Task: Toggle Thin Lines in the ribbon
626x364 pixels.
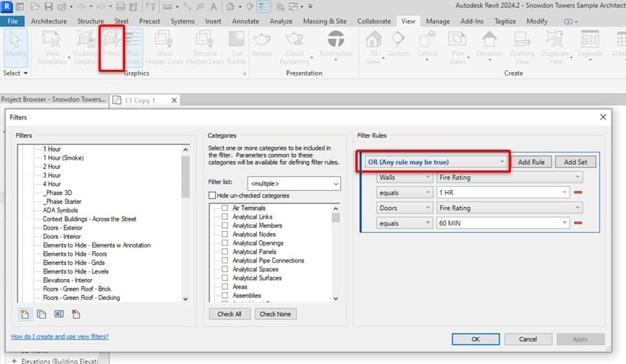Action: (132, 48)
